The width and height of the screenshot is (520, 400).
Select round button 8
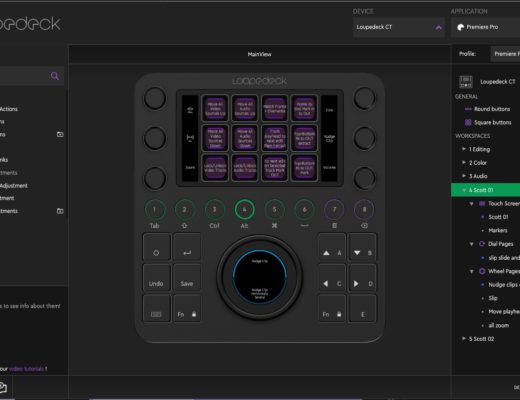pyautogui.click(x=364, y=210)
